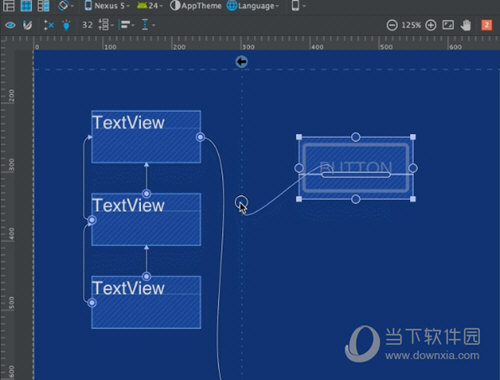This screenshot has width=500, height=380.
Task: Click the AppTheme theme selector
Action: point(196,5)
